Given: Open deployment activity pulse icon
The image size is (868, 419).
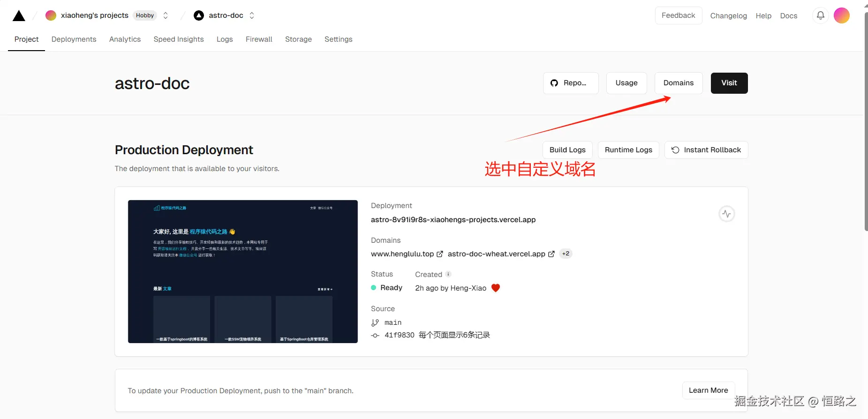Looking at the screenshot, I should click(727, 214).
